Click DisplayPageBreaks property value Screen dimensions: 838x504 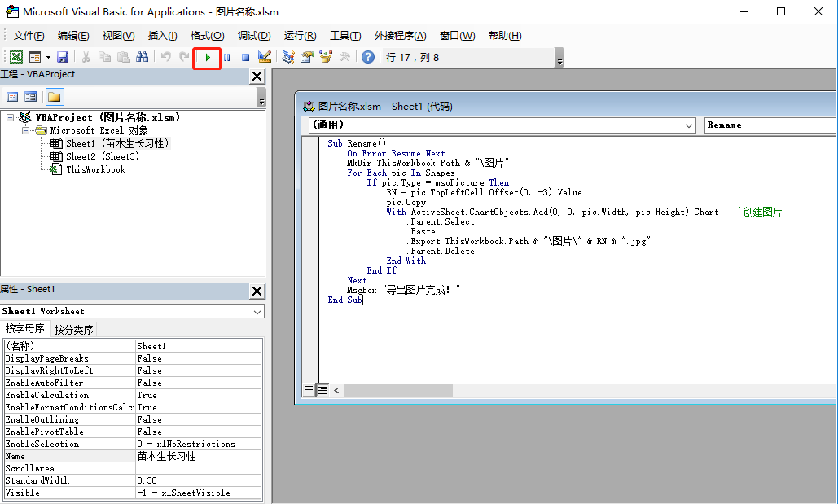point(198,358)
